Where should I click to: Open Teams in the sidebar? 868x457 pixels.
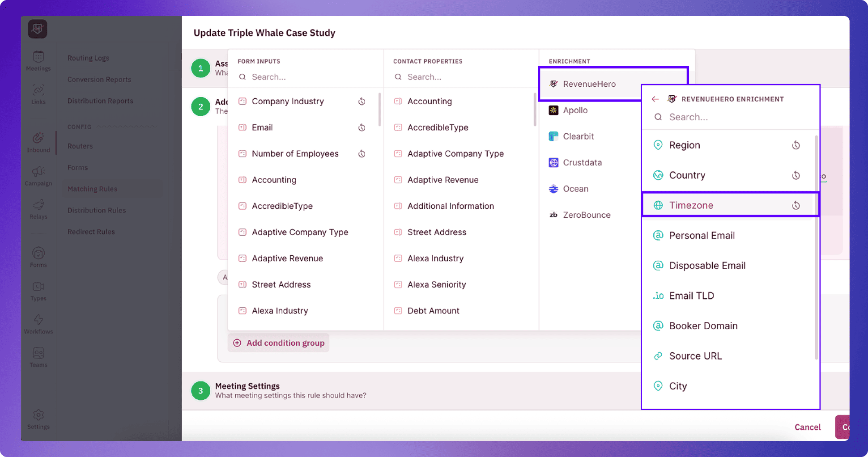pyautogui.click(x=38, y=358)
